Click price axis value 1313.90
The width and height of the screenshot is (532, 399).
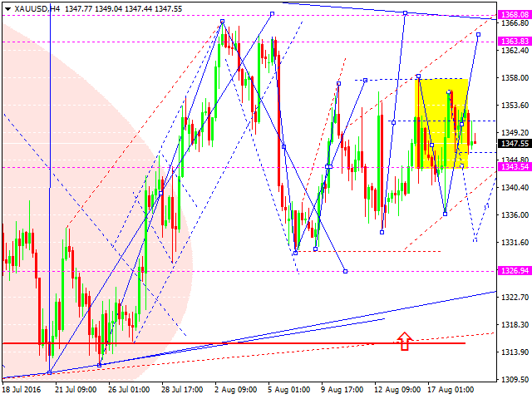tap(515, 352)
